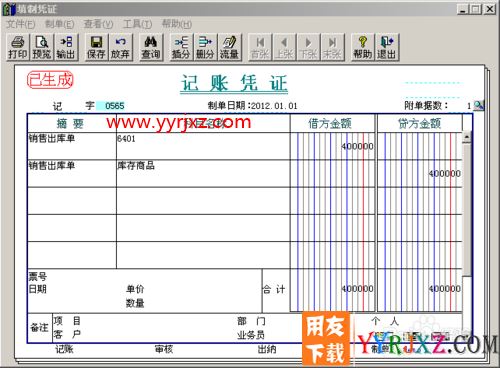Image resolution: width=500 pixels, height=368 pixels.
Task: Click the 帮助 help icon
Action: (x=363, y=47)
